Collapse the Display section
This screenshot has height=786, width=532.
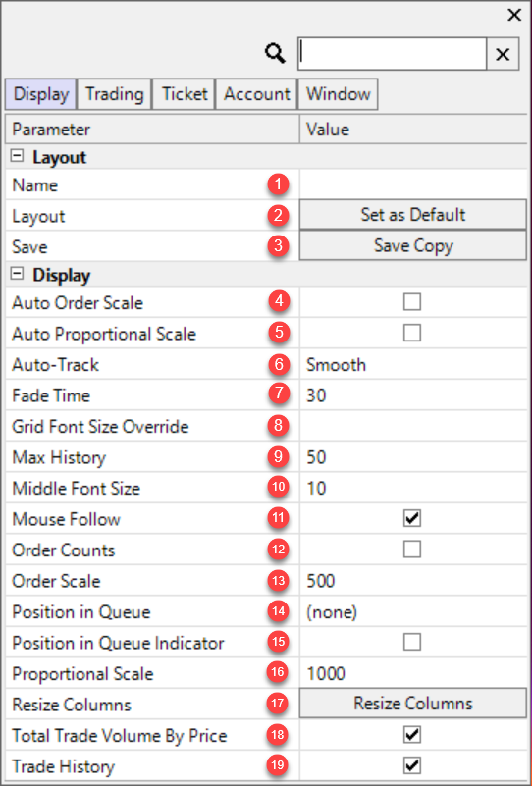point(17,274)
